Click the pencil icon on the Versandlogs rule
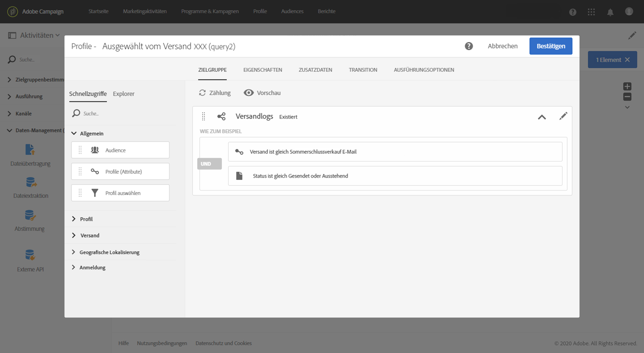 tap(563, 116)
